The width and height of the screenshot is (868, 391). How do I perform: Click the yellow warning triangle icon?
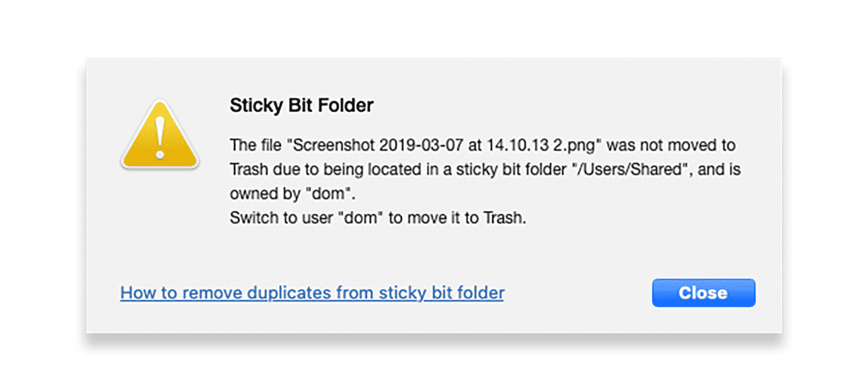(159, 135)
